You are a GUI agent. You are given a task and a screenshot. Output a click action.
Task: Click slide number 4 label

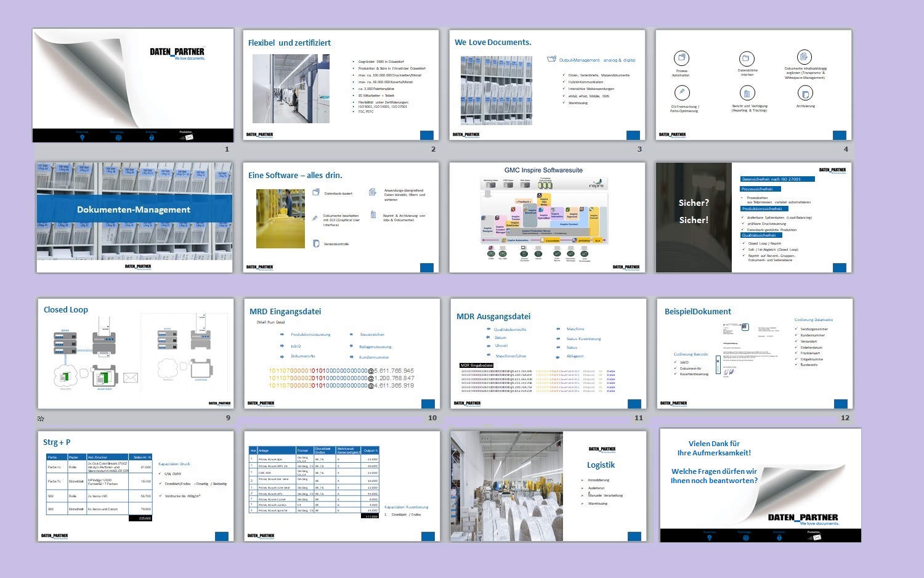pyautogui.click(x=846, y=149)
